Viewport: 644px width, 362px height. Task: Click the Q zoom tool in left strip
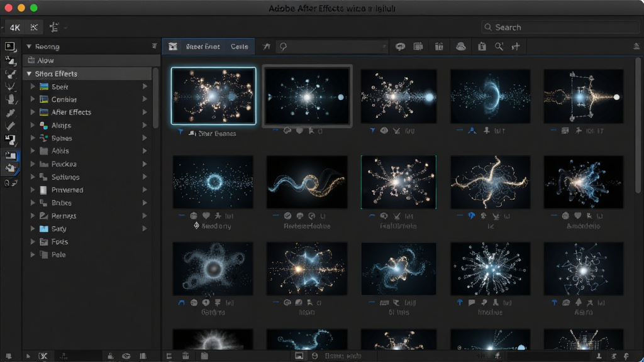click(10, 183)
